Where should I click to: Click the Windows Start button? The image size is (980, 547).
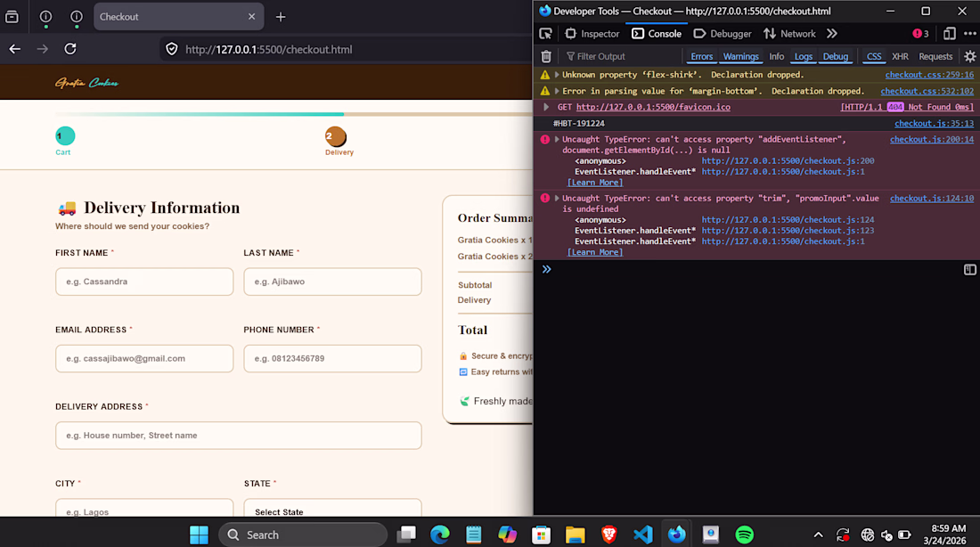click(x=199, y=535)
